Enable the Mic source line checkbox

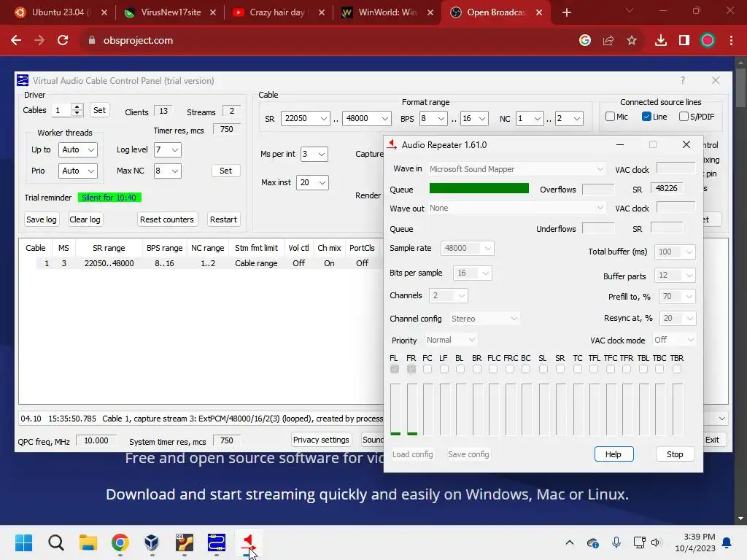pos(611,117)
